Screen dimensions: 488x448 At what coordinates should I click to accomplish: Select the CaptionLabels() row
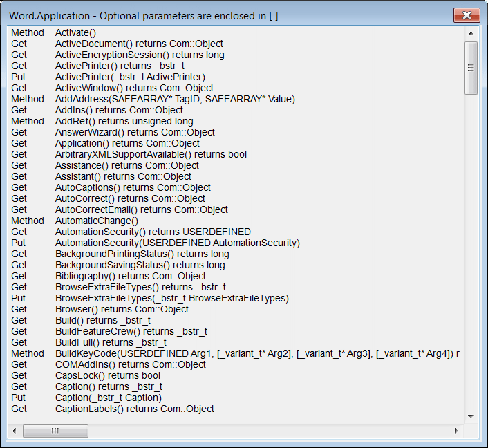point(236,409)
